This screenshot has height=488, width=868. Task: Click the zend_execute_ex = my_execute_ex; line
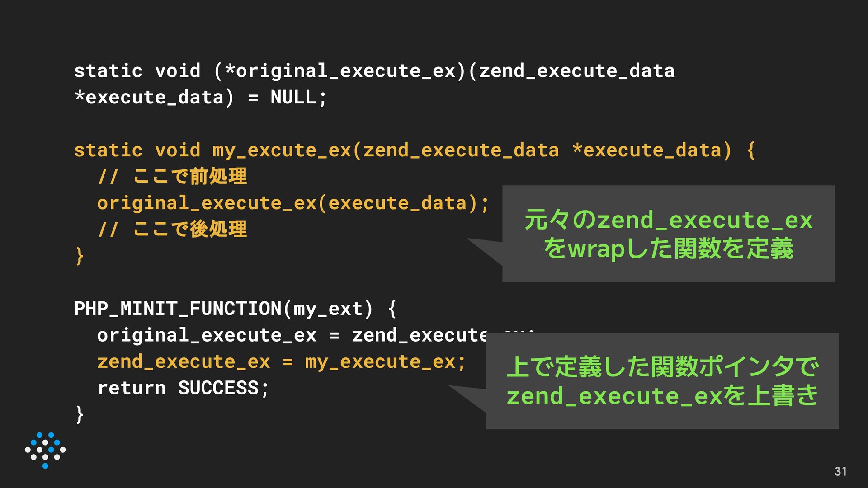(x=281, y=362)
